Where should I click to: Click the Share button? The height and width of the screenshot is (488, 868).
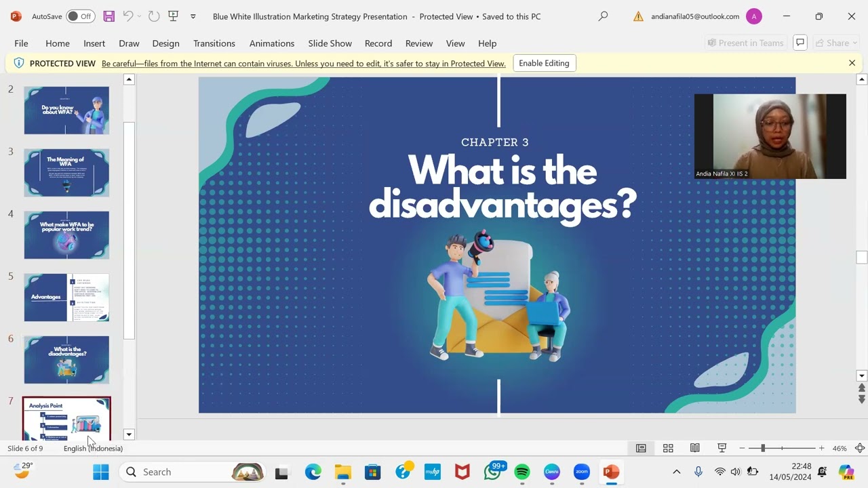(x=836, y=43)
